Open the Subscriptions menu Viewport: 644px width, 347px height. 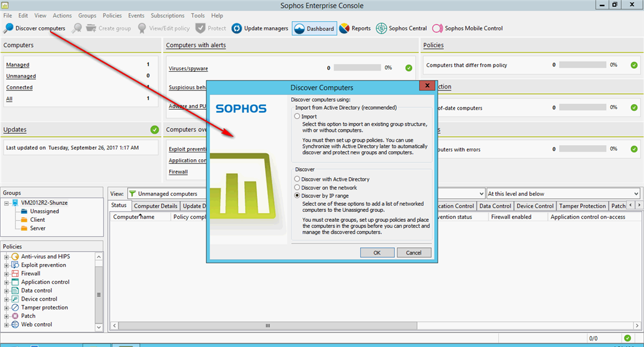pyautogui.click(x=167, y=15)
